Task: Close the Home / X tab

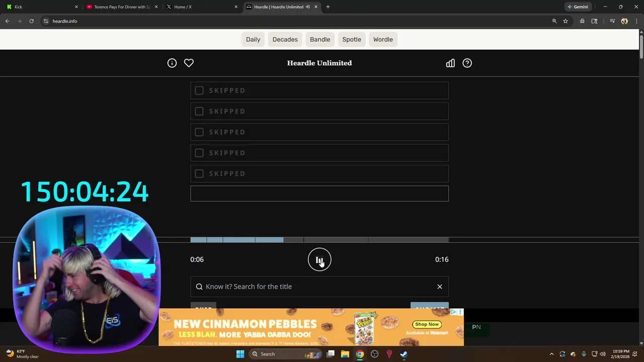Action: pos(236,7)
